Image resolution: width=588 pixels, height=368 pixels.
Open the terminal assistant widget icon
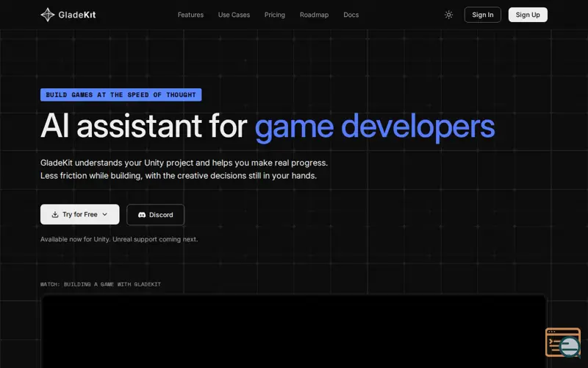[x=563, y=342]
